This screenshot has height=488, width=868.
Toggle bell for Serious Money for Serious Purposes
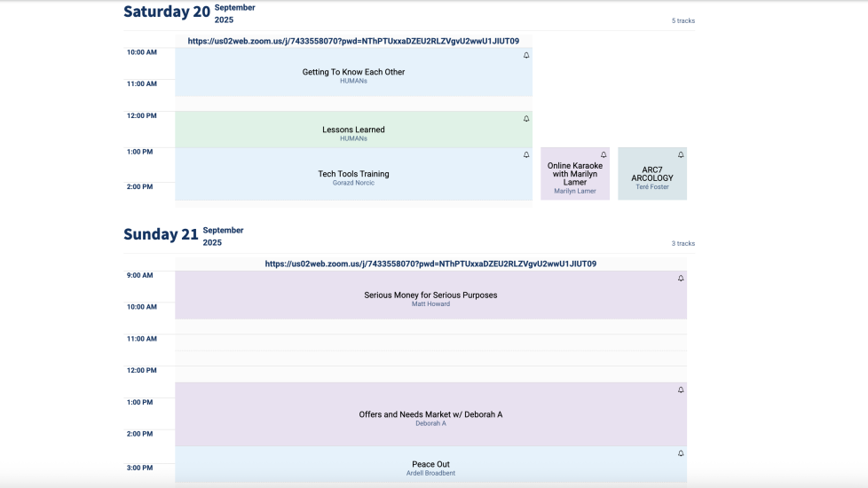tap(681, 279)
